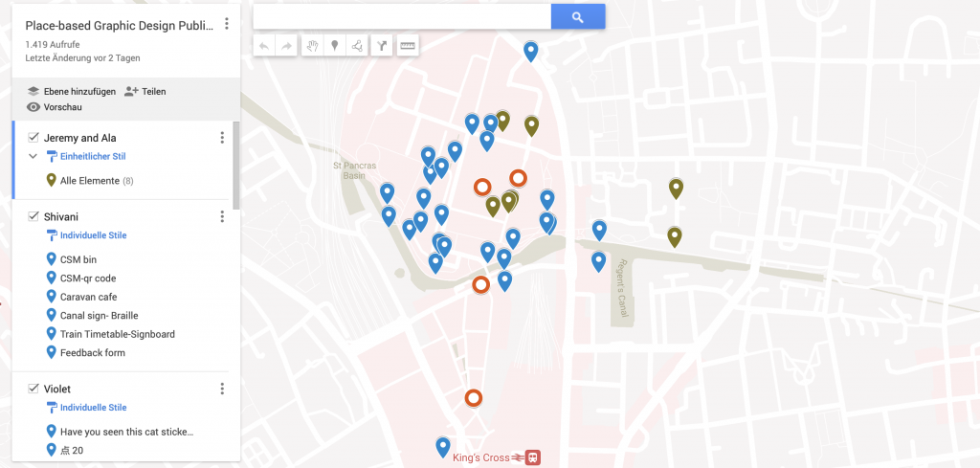Select Alle Elemente (8) entry
Screen dimensions: 980x468
pos(97,181)
